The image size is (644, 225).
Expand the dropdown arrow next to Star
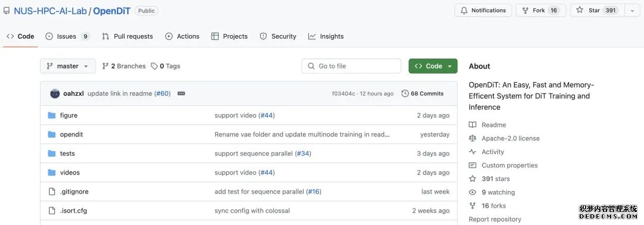click(x=632, y=10)
